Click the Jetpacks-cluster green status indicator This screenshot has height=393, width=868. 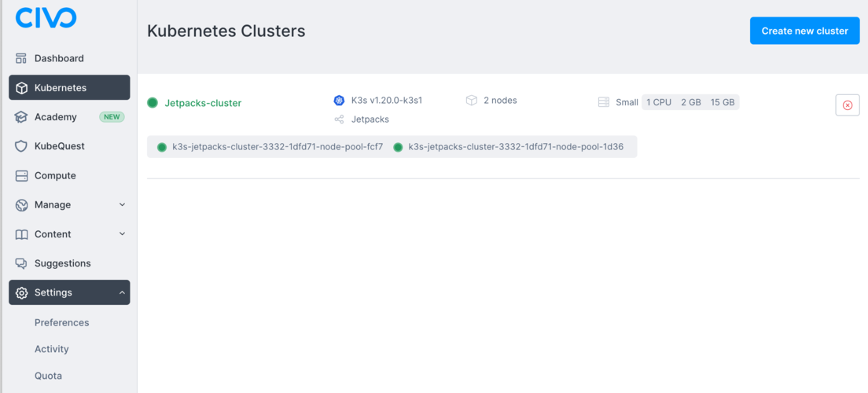pos(153,103)
